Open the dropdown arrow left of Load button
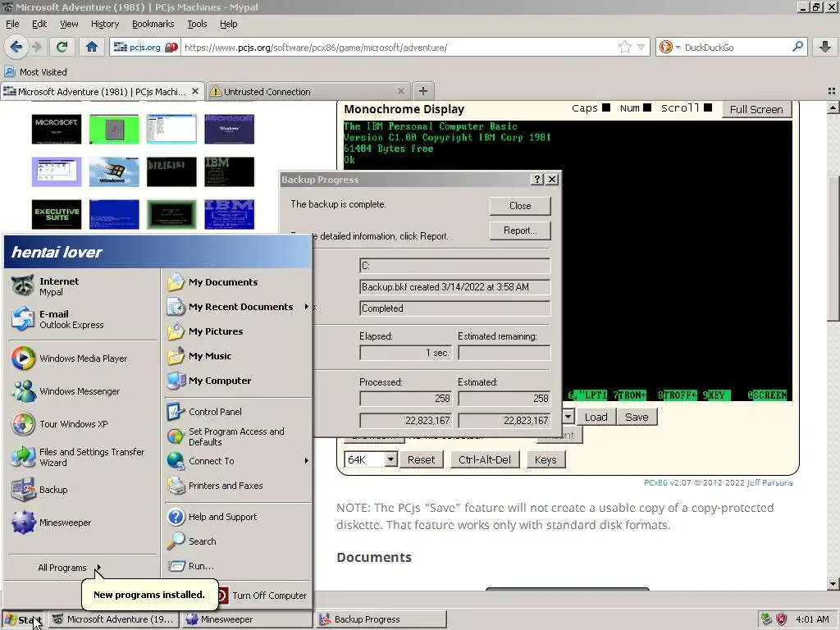This screenshot has height=630, width=840. click(x=568, y=417)
